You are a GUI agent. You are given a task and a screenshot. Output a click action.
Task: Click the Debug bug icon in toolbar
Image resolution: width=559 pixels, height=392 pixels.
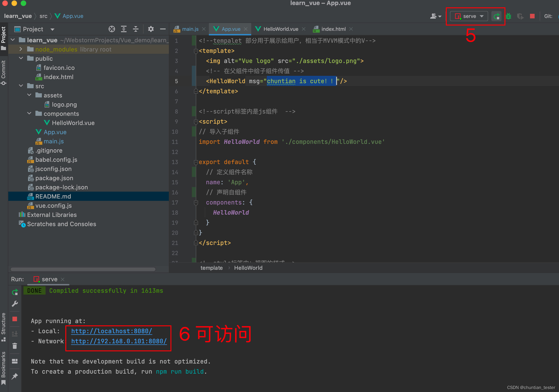[508, 16]
